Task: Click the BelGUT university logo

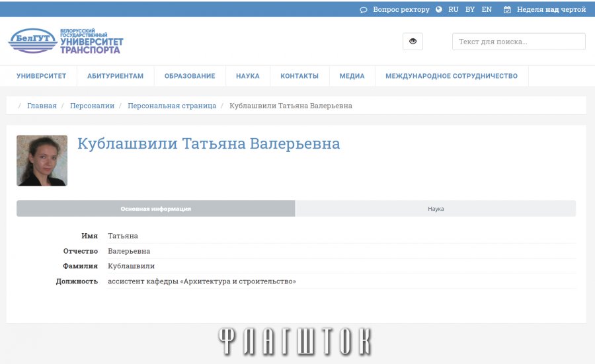Action: [65, 41]
